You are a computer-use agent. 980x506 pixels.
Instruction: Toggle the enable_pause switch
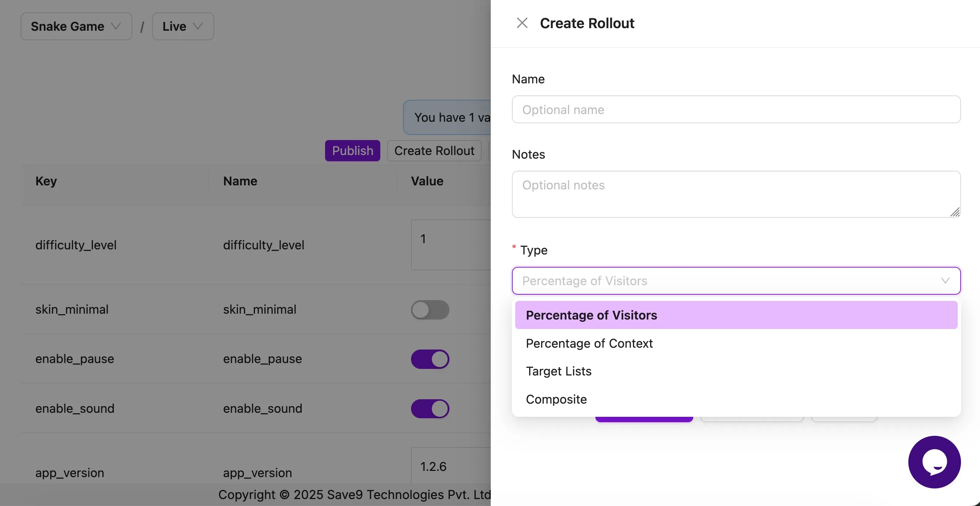point(430,359)
